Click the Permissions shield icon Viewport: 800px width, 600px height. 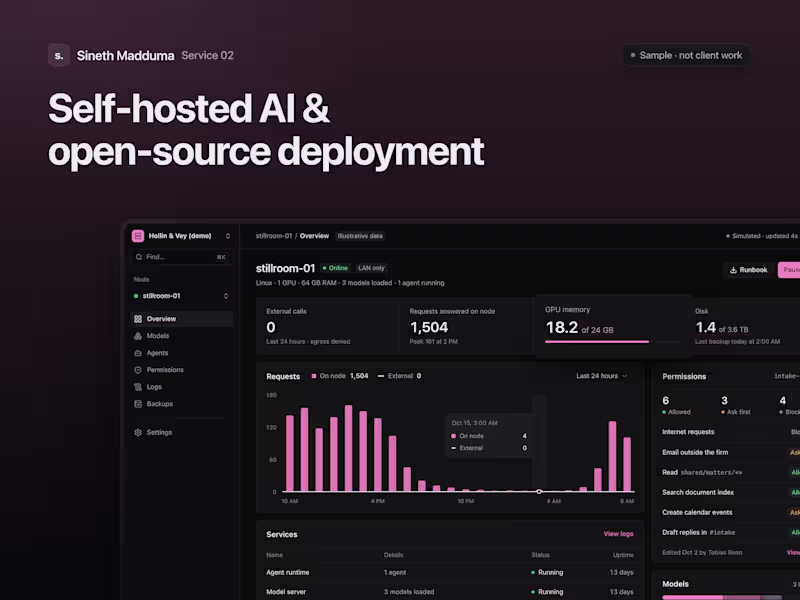click(138, 370)
